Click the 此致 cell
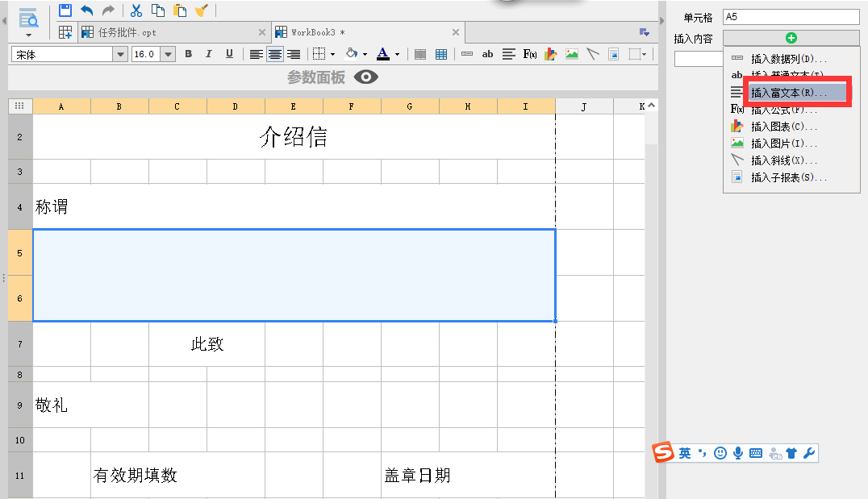Screen dimensions: 868x499 207,344
